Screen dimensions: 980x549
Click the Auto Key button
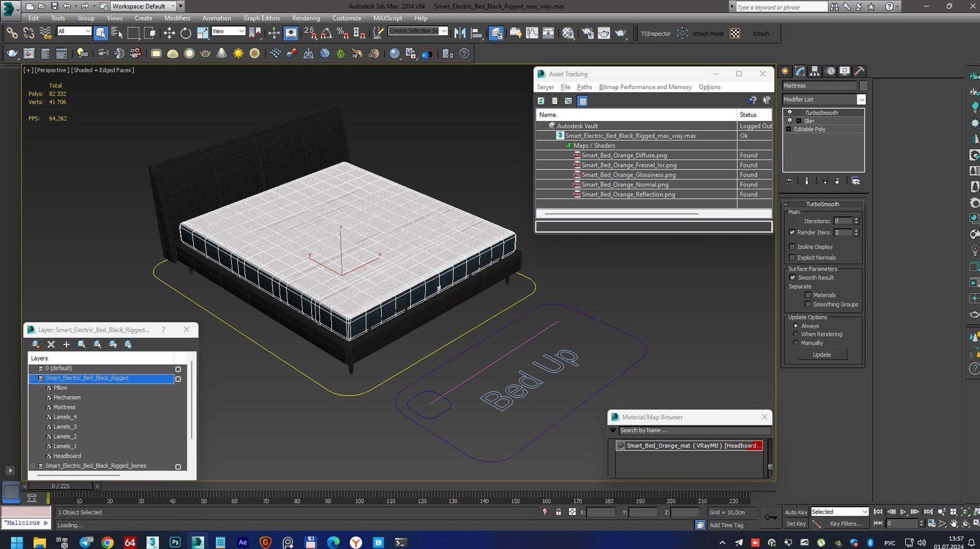coord(795,512)
